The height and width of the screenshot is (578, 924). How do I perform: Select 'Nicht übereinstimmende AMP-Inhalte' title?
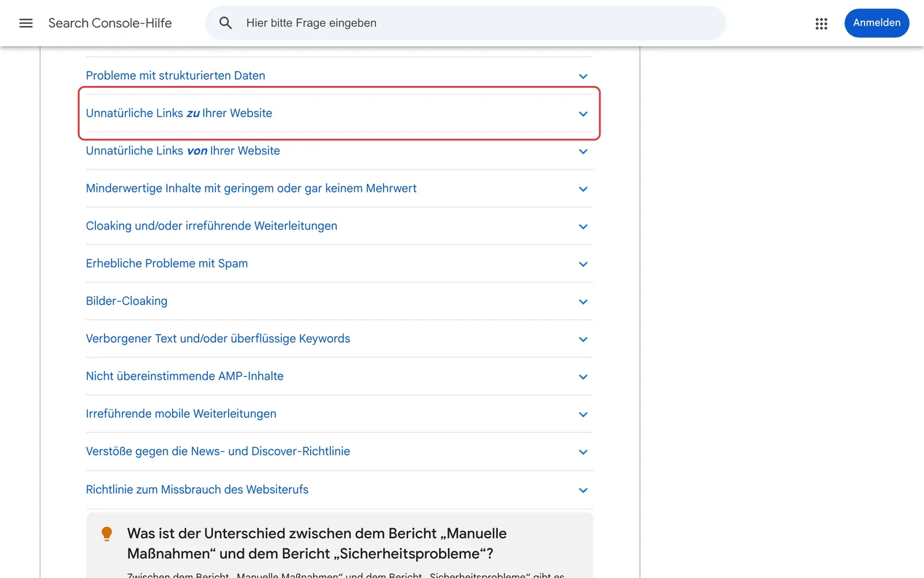click(185, 376)
